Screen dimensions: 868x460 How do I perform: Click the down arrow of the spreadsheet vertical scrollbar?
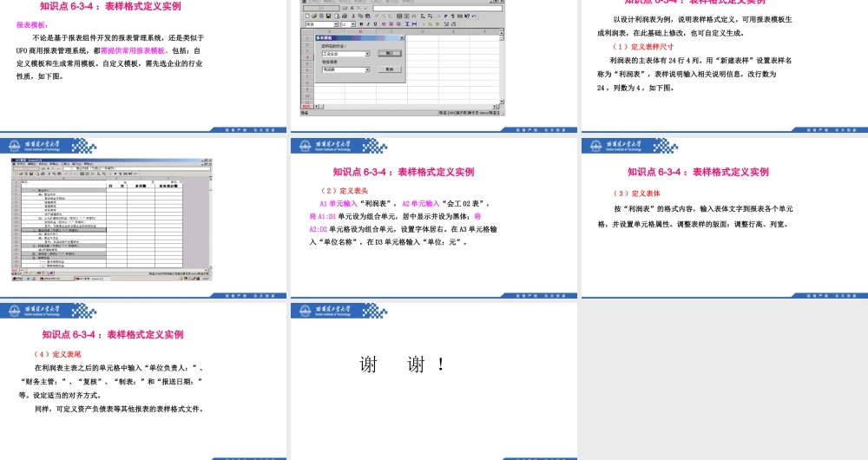tap(502, 102)
